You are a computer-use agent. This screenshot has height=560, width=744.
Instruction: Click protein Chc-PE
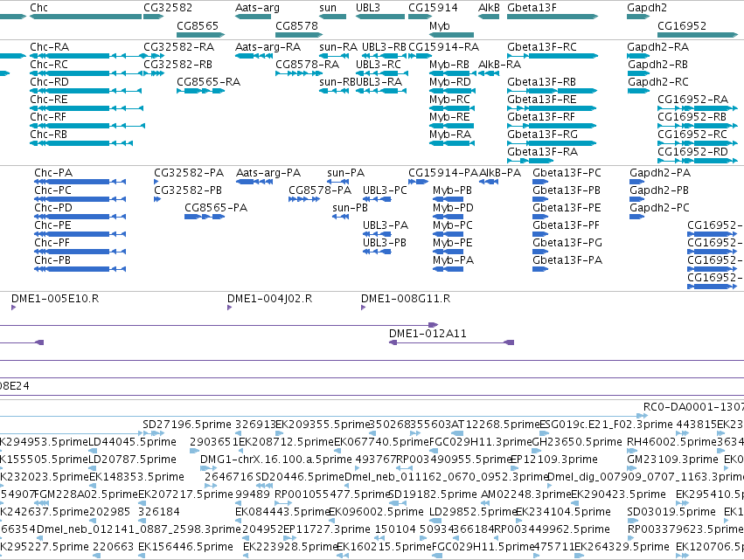coord(80,234)
